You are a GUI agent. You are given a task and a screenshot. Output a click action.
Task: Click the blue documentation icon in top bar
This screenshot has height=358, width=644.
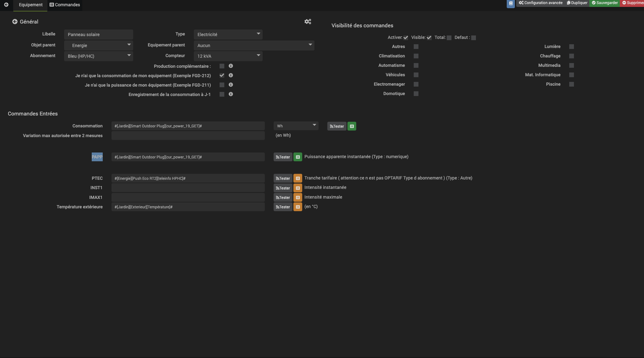click(510, 3)
